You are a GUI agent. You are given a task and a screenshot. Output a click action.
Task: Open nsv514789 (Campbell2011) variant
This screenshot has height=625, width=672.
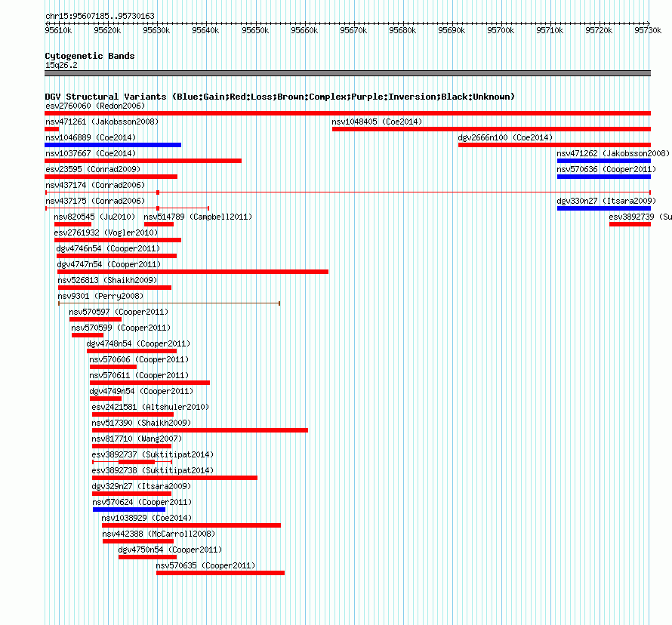pyautogui.click(x=198, y=217)
